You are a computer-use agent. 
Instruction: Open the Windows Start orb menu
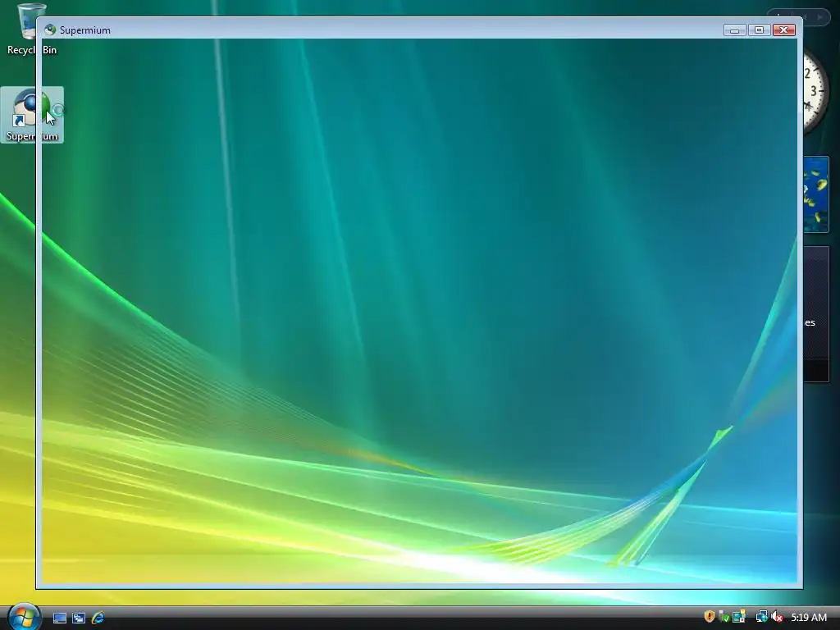click(24, 617)
